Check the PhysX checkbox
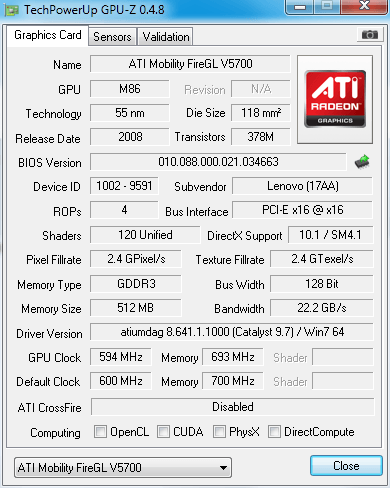 219,431
